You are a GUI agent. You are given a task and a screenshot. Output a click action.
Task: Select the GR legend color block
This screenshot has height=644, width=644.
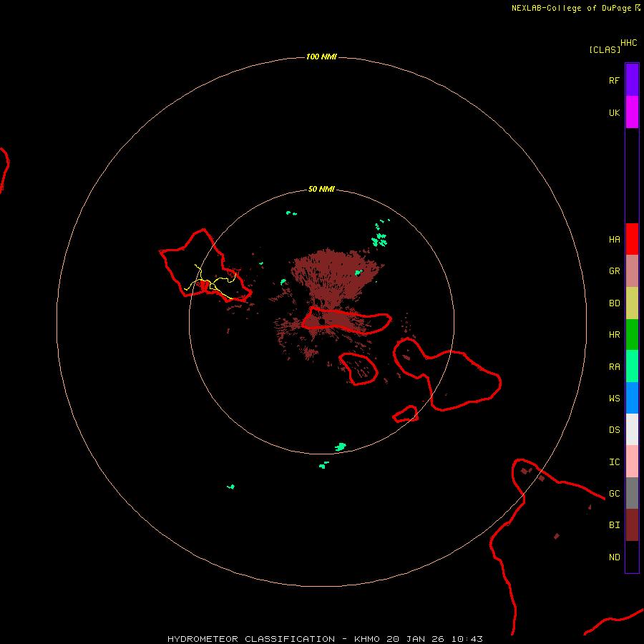click(x=632, y=271)
